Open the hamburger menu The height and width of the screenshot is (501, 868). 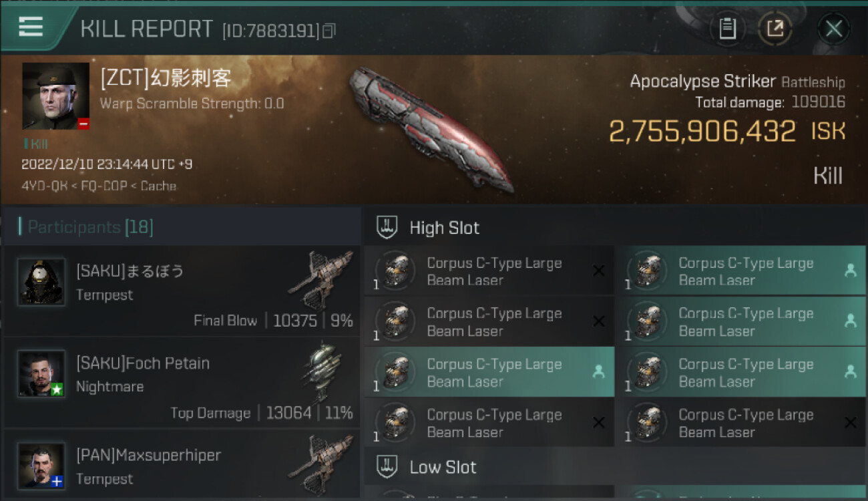pos(31,27)
